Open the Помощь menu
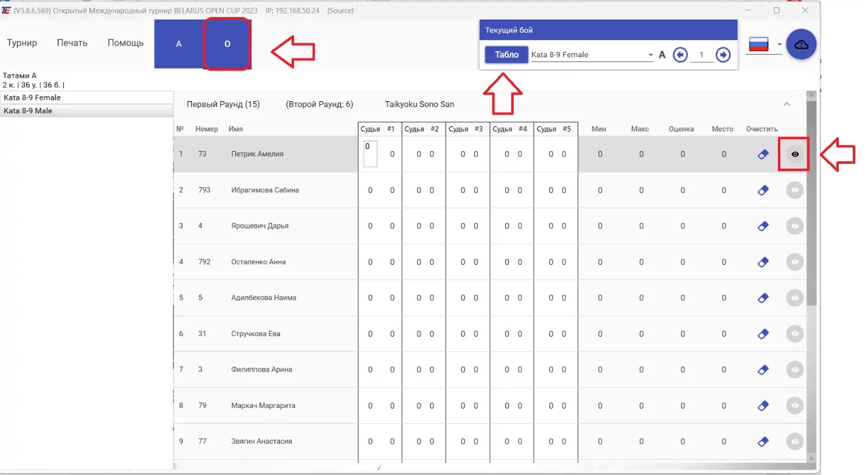Image resolution: width=868 pixels, height=475 pixels. (126, 43)
